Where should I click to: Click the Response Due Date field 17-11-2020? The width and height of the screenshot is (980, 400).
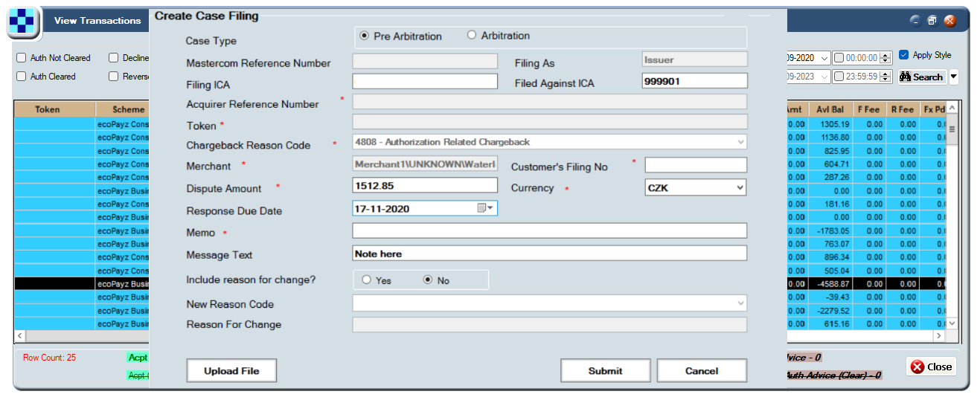pyautogui.click(x=425, y=209)
